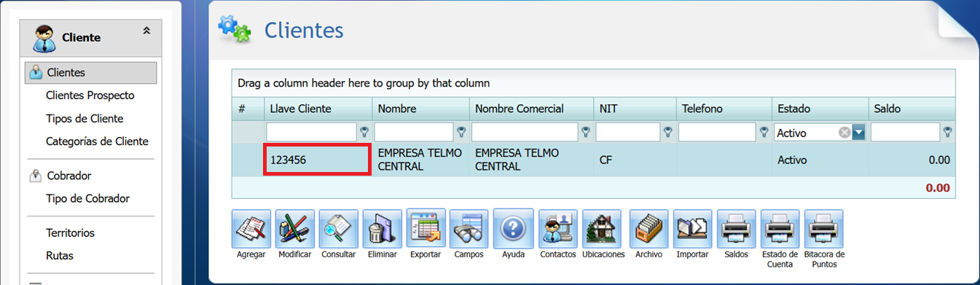
Task: Select the 123456 client key cell
Action: (x=318, y=160)
